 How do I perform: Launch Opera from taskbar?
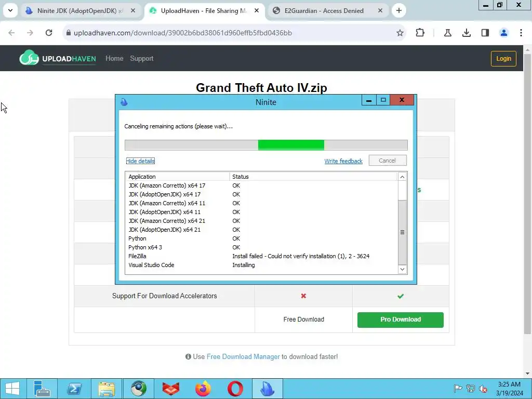point(235,389)
